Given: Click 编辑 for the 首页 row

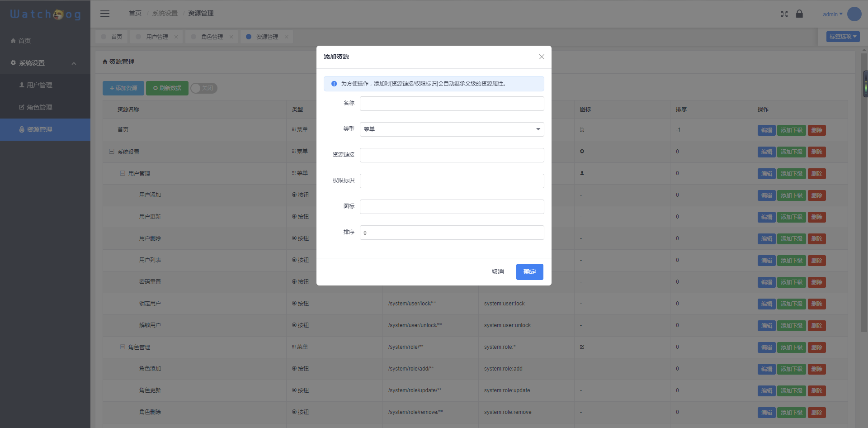Looking at the screenshot, I should (x=767, y=130).
